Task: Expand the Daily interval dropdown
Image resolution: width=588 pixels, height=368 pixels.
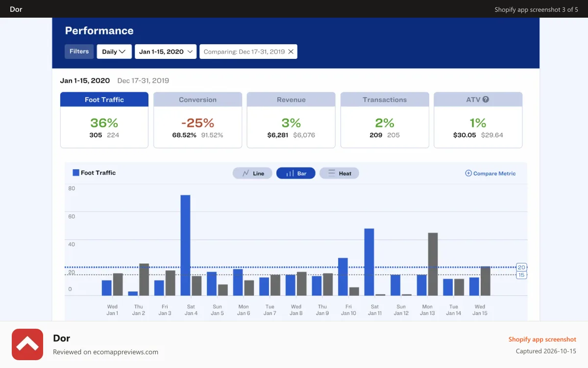Action: 114,52
